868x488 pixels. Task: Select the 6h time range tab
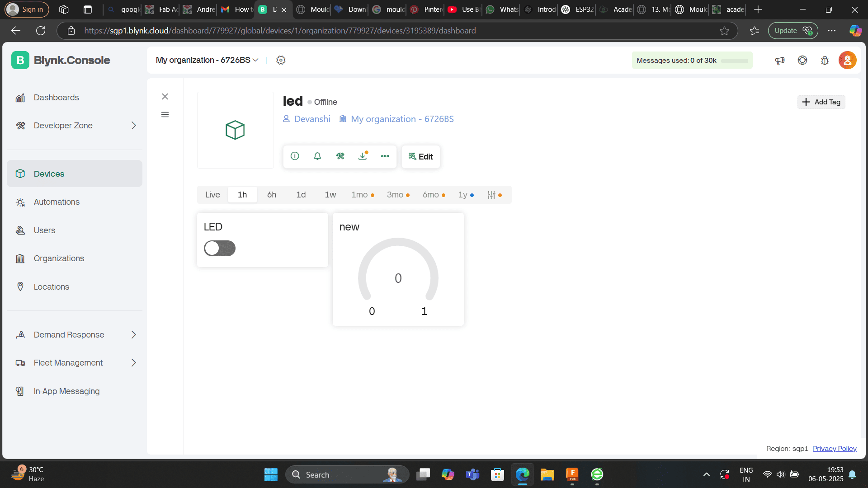(272, 195)
